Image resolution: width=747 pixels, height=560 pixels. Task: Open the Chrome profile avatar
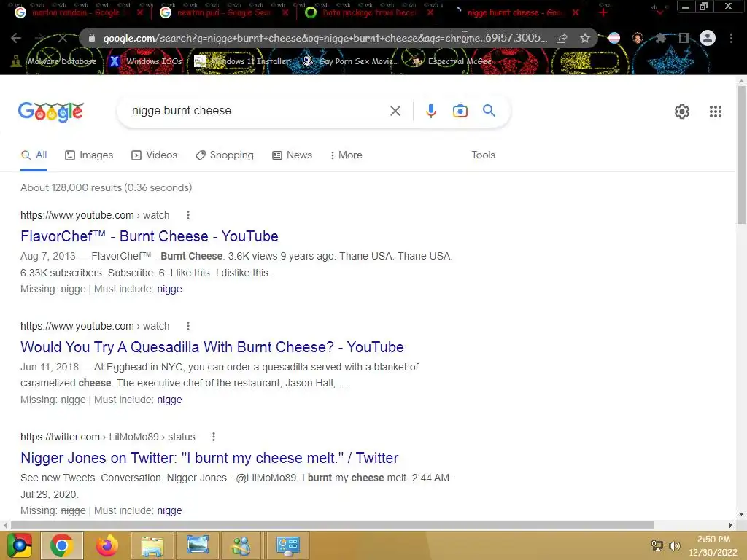click(x=708, y=38)
